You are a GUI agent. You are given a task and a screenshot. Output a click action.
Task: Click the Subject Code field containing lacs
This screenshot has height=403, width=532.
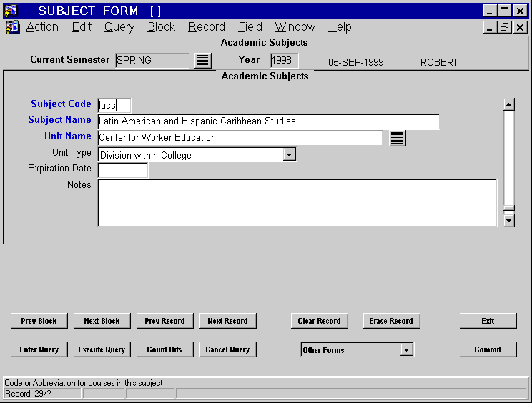pyautogui.click(x=114, y=106)
